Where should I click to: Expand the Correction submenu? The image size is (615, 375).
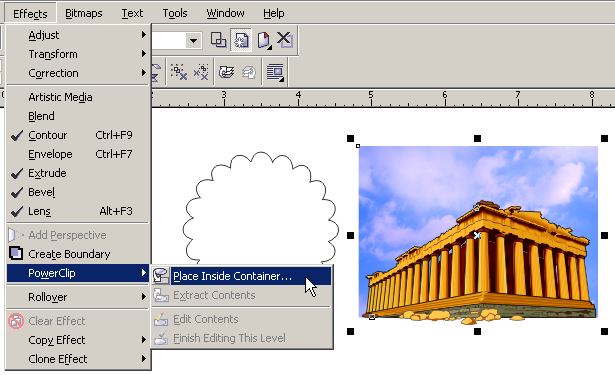pos(78,73)
